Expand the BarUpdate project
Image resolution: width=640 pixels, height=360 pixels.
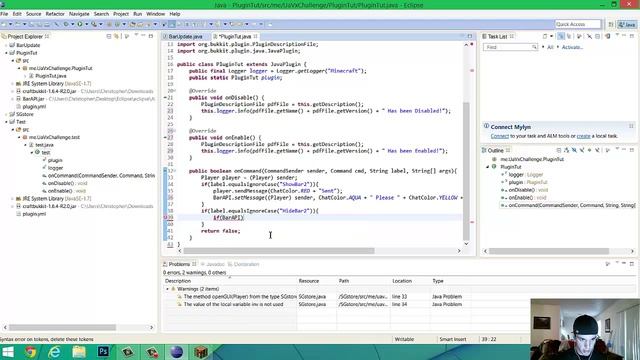(7, 45)
